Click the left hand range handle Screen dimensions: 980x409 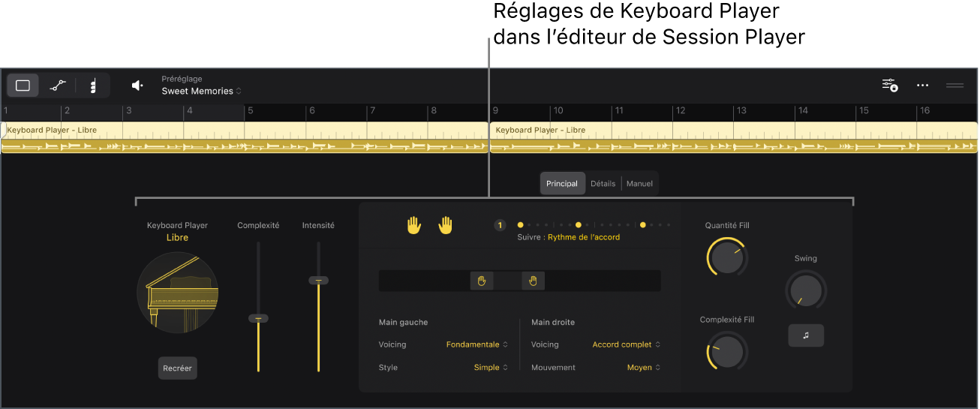(x=482, y=281)
